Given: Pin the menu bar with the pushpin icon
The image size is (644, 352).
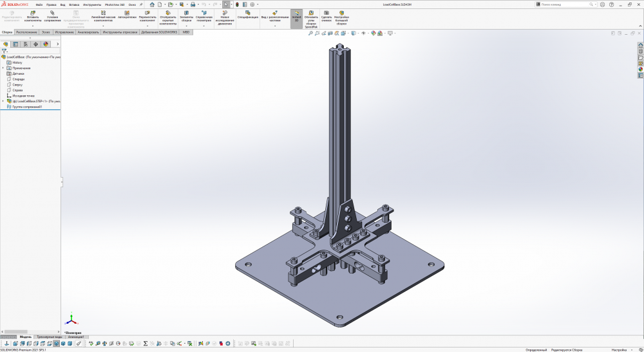Looking at the screenshot, I should click(x=141, y=5).
